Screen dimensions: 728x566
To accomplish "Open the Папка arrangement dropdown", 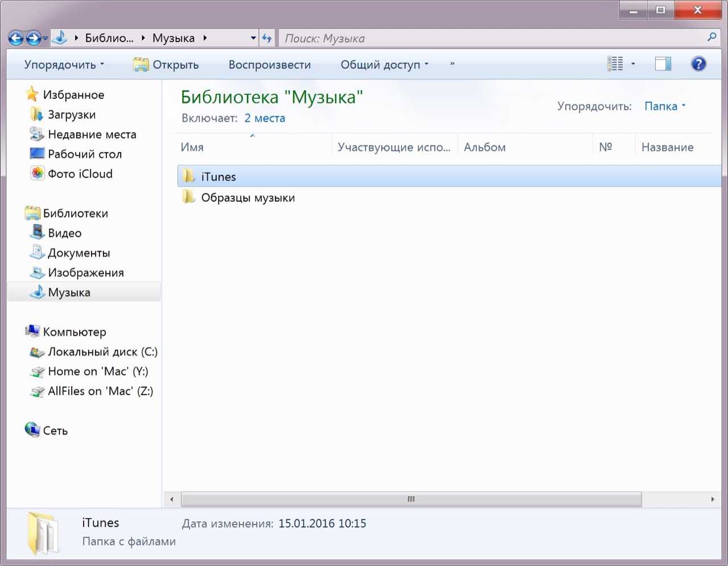I will tap(664, 106).
